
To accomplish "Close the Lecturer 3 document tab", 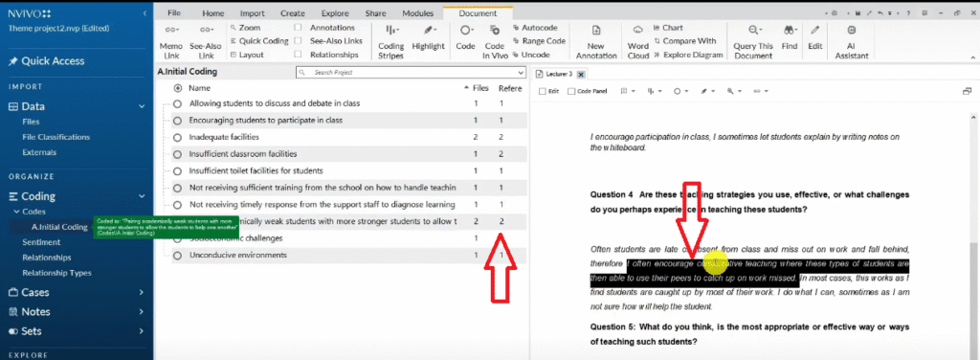I will click(580, 75).
